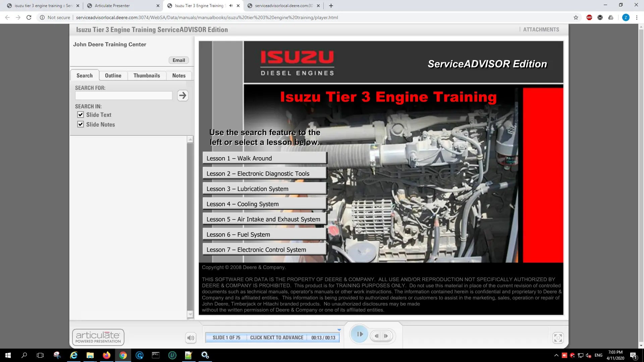Click the fast-forward playback icon
Screen dimensions: 644x362
(x=386, y=336)
